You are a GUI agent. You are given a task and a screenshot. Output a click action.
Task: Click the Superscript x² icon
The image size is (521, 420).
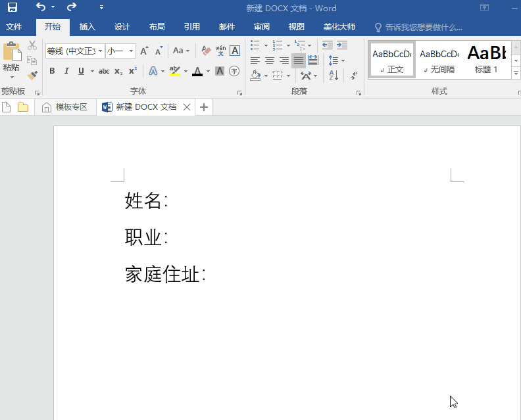click(x=133, y=71)
